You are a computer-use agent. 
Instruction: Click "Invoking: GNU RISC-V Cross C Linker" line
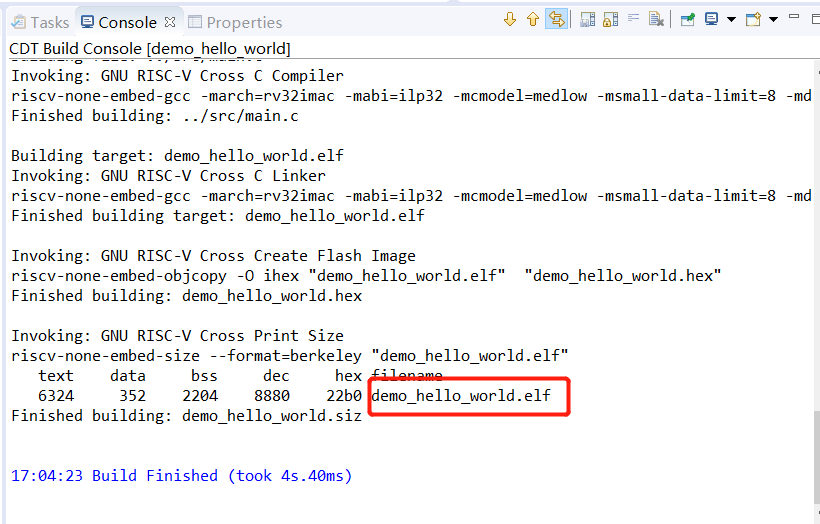click(x=168, y=176)
